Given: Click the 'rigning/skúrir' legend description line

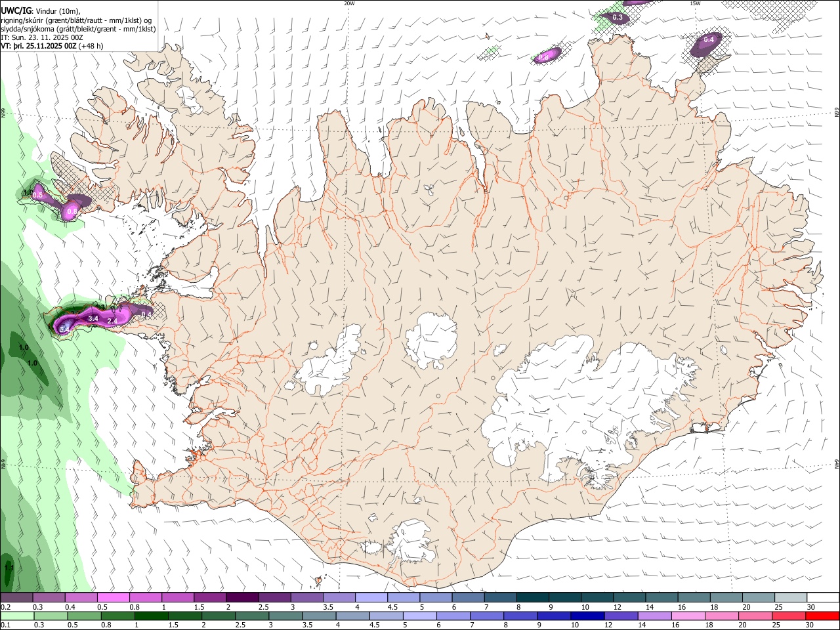Looking at the screenshot, I should pyautogui.click(x=76, y=20).
